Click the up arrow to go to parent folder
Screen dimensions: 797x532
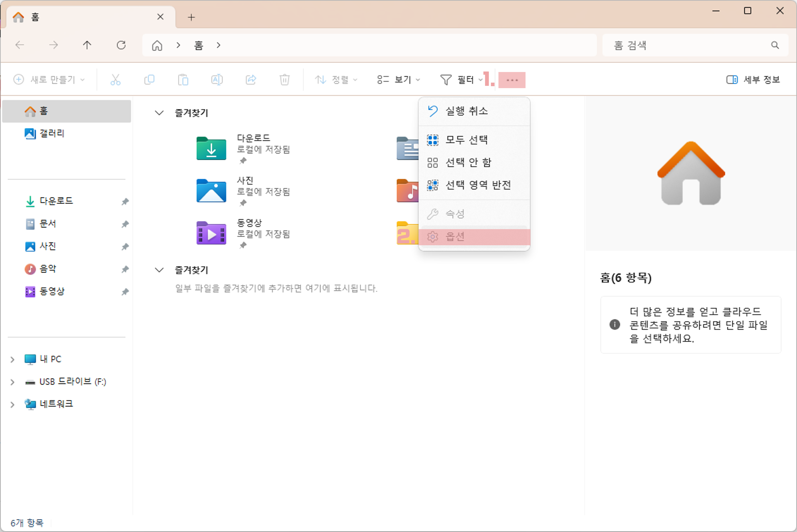point(87,45)
